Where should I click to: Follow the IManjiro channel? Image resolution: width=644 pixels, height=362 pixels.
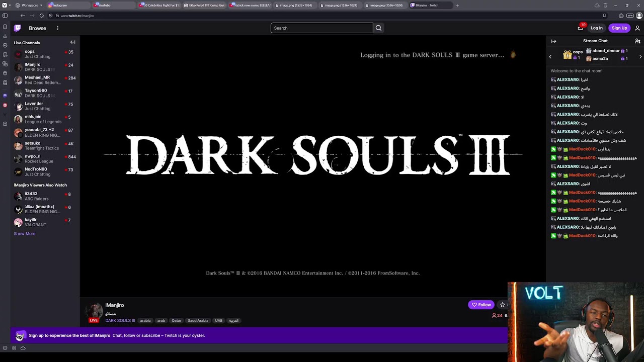click(481, 305)
